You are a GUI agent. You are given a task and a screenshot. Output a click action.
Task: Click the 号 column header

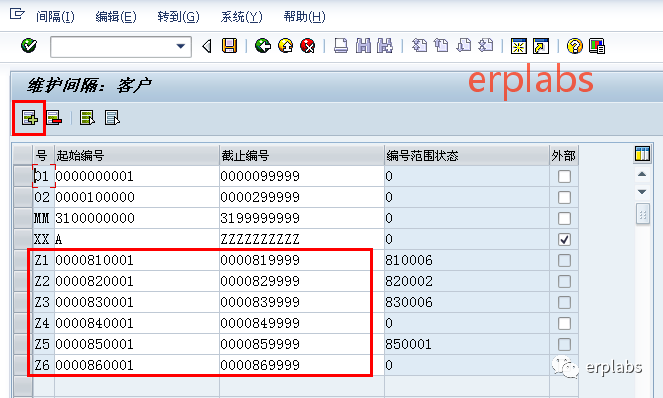pyautogui.click(x=44, y=156)
